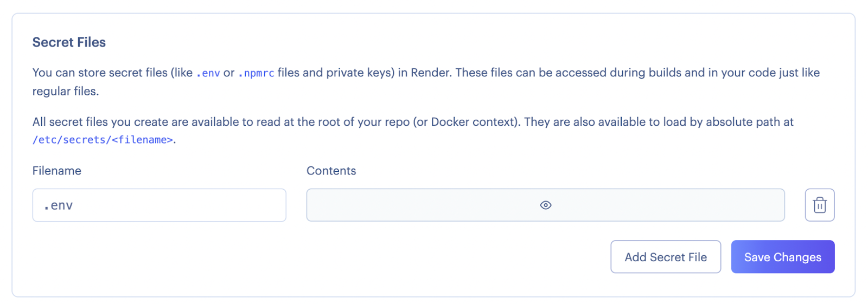Click the Contents column label
868x304 pixels.
coord(331,171)
